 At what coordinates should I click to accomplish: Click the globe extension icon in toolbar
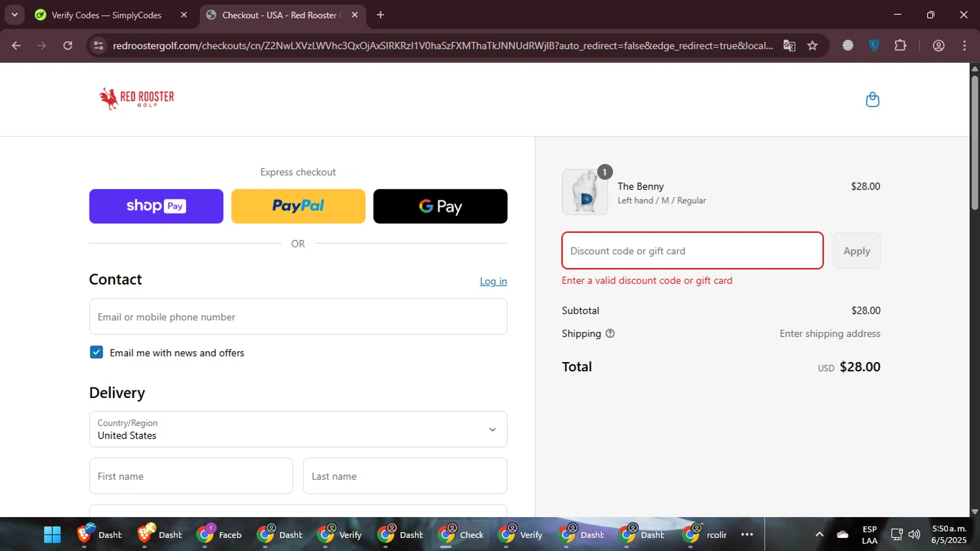(848, 45)
